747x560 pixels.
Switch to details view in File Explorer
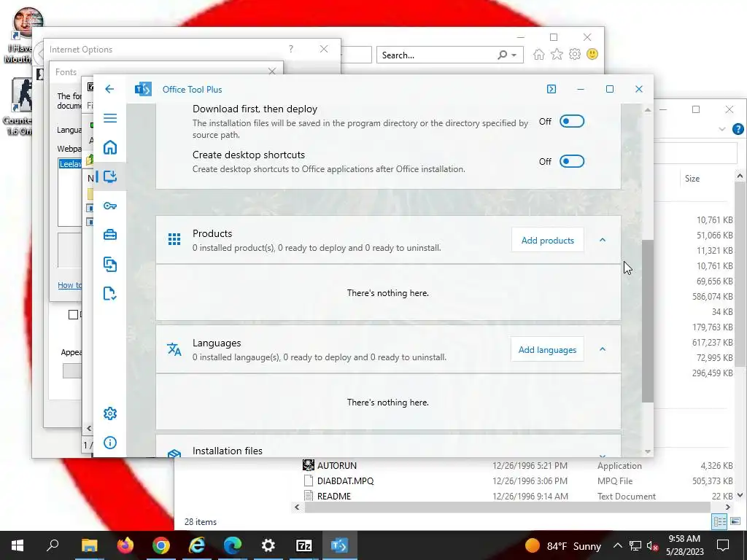click(x=720, y=521)
